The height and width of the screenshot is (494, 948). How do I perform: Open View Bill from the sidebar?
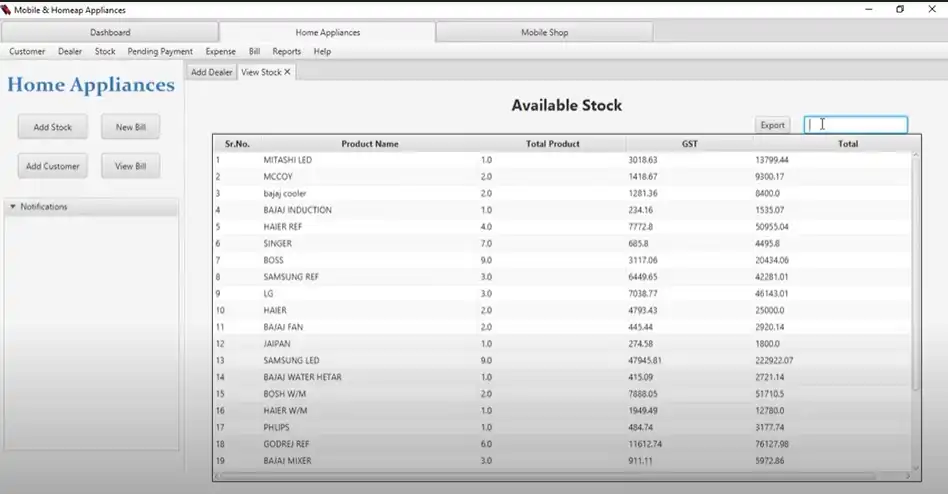[x=130, y=166]
